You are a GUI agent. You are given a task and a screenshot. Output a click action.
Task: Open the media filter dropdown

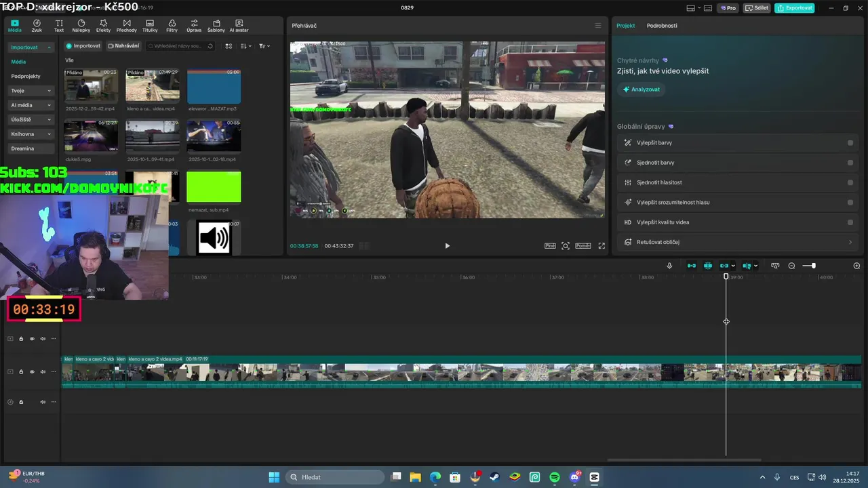point(264,46)
